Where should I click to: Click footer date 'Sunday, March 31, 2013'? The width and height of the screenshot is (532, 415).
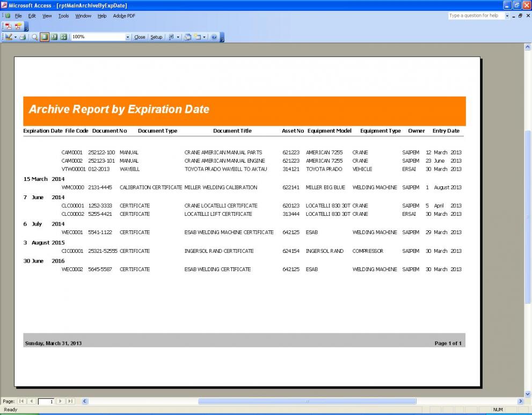53,344
